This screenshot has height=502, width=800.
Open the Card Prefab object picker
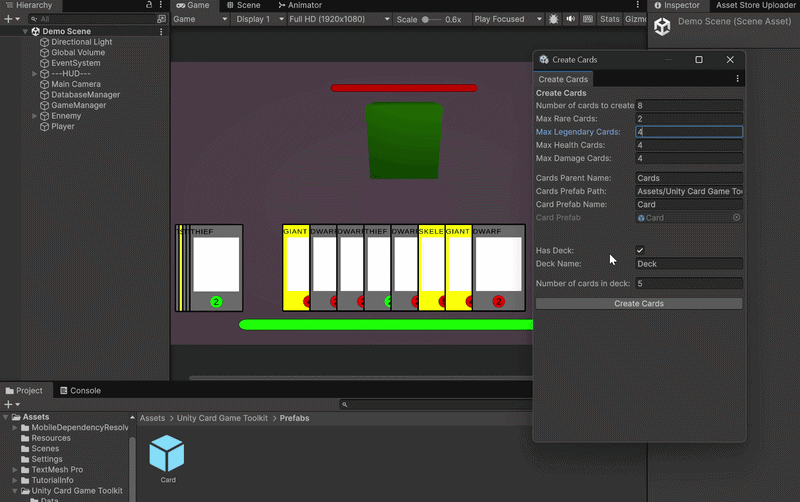737,217
